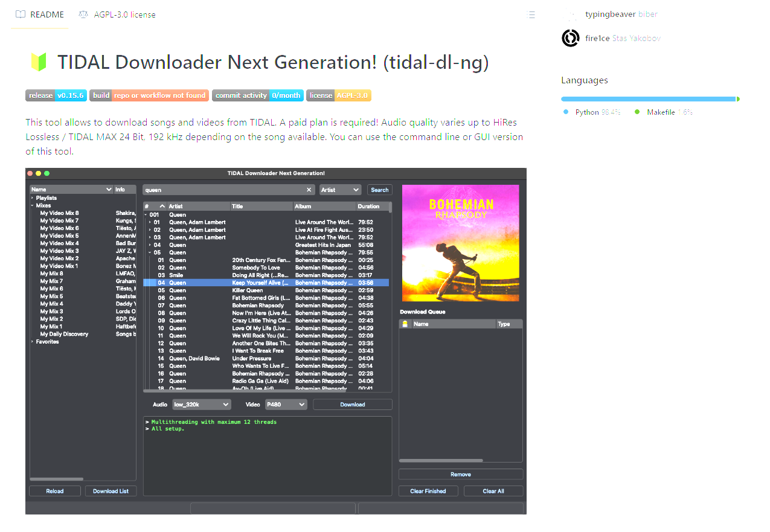This screenshot has height=532, width=770.
Task: Click the red close dot of the app window
Action: pos(30,173)
